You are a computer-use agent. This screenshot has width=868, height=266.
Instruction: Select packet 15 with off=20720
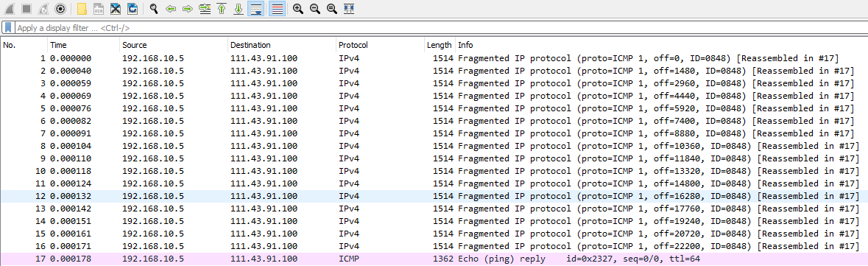[434, 234]
